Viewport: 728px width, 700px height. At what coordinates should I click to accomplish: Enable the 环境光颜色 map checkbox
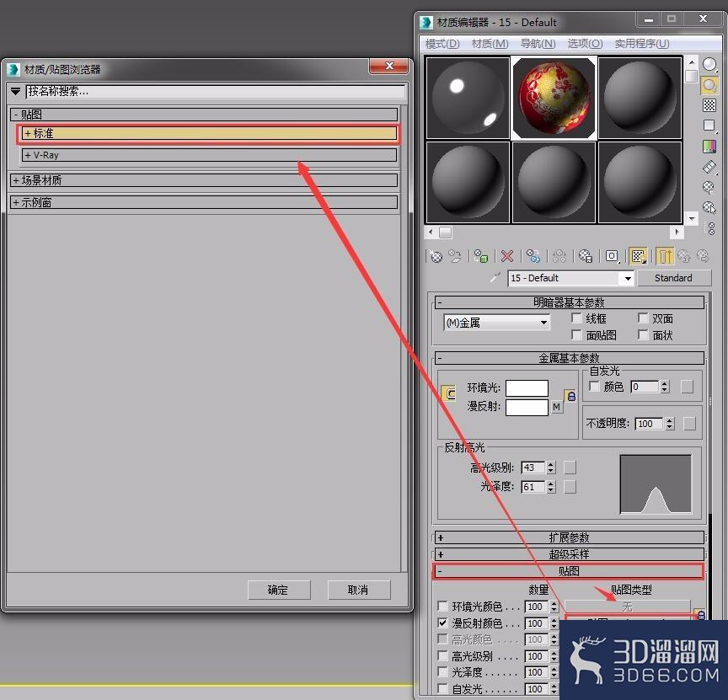443,606
